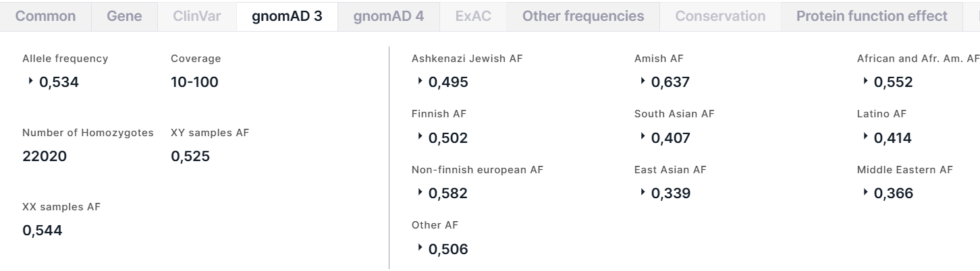Expand the Allele frequency 0,534 triangle

pyautogui.click(x=30, y=82)
